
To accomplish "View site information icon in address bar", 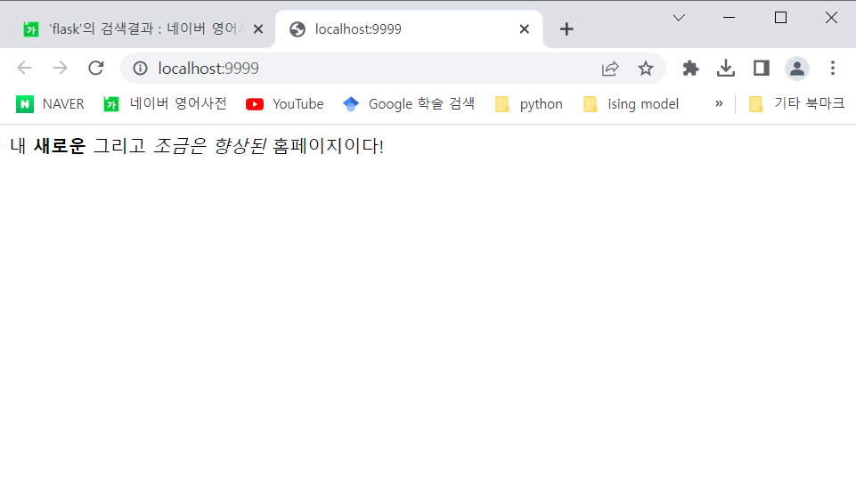I will (x=141, y=69).
